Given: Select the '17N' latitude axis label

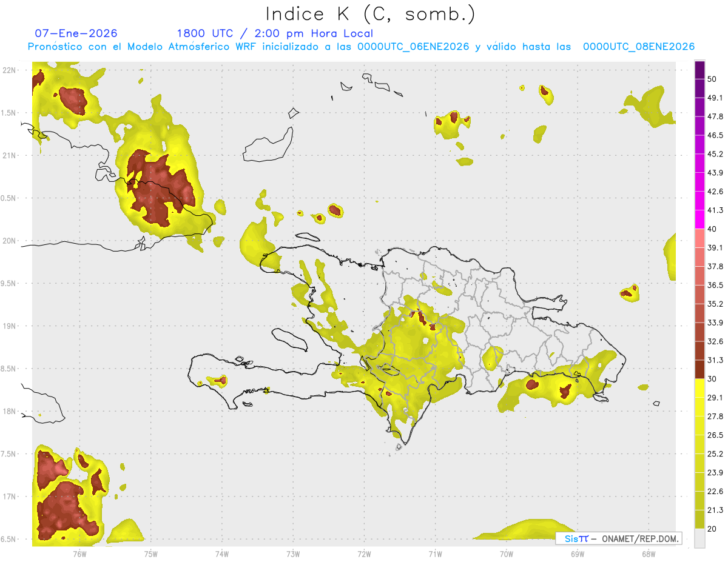Looking at the screenshot, I should pos(9,497).
